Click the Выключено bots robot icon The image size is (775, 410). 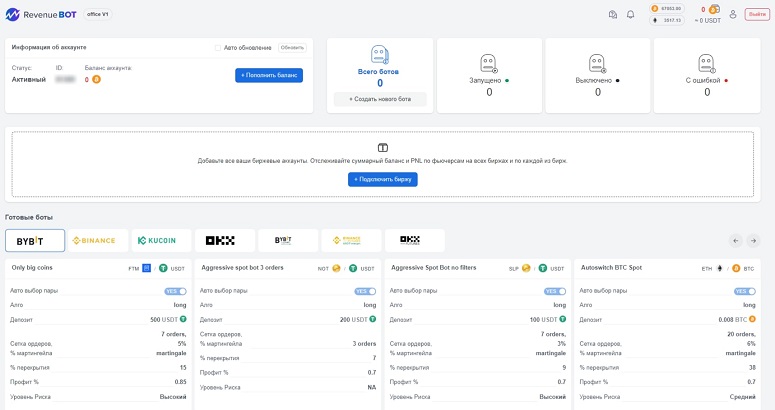point(597,63)
